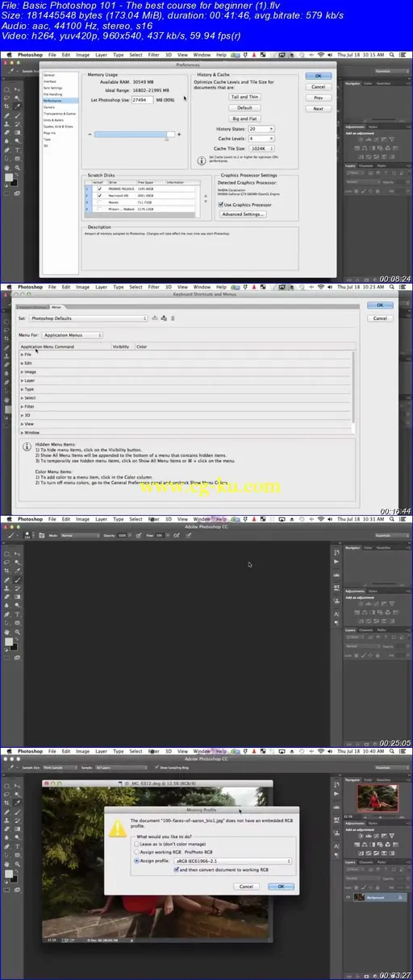Toggle 'and then convert document to working RGB'
The image size is (413, 980).
click(x=177, y=870)
